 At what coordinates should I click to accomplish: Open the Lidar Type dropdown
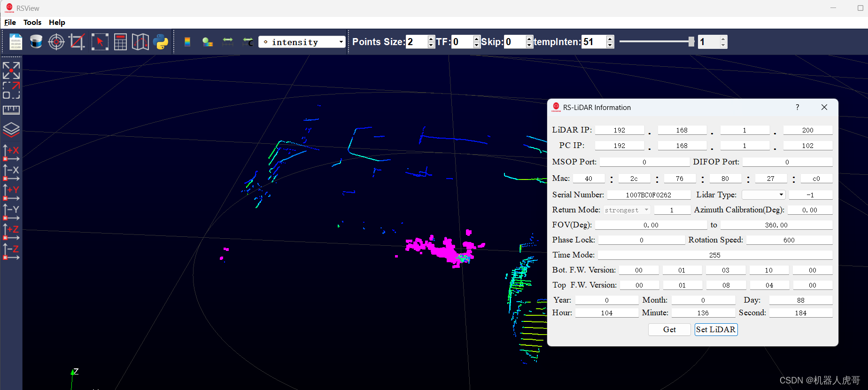764,195
